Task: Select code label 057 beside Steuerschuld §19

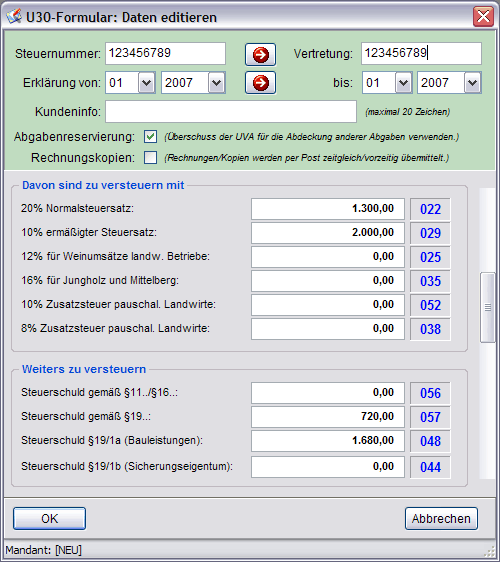Action: coord(430,417)
